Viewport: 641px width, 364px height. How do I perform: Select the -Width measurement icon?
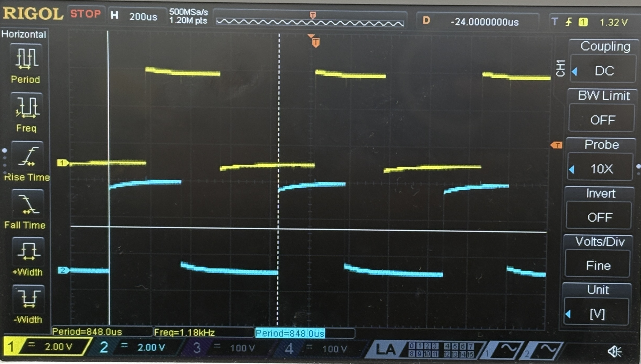pos(28,299)
